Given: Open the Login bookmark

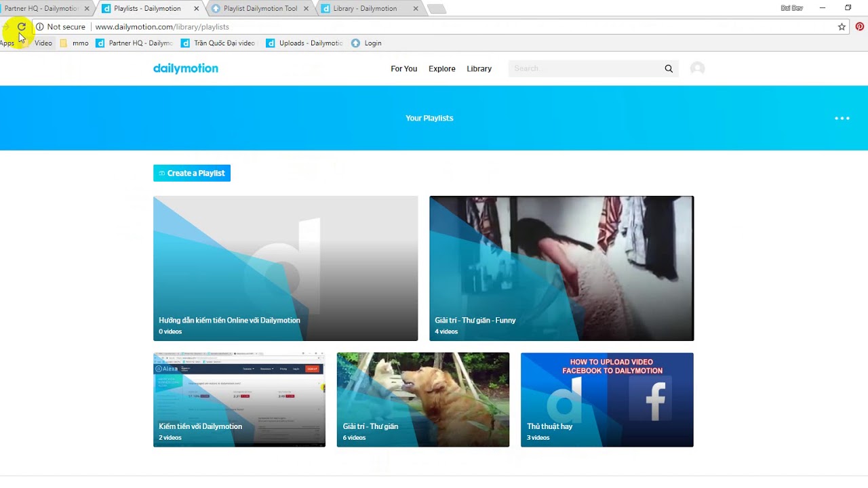Looking at the screenshot, I should point(366,43).
